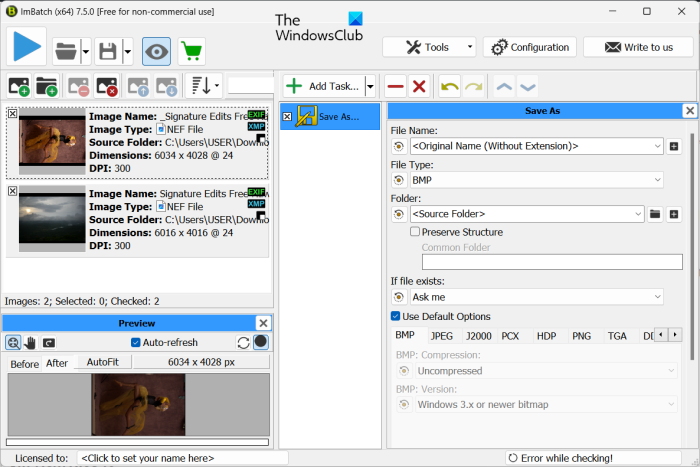Screen dimensions: 700x467
Task: Enable the Preserve Structure checkbox
Action: tap(415, 232)
